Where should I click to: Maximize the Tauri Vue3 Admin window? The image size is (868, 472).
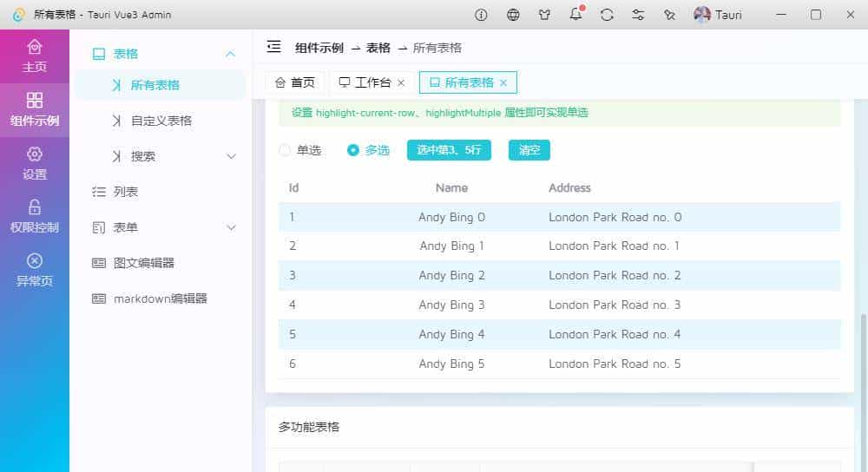coord(815,15)
